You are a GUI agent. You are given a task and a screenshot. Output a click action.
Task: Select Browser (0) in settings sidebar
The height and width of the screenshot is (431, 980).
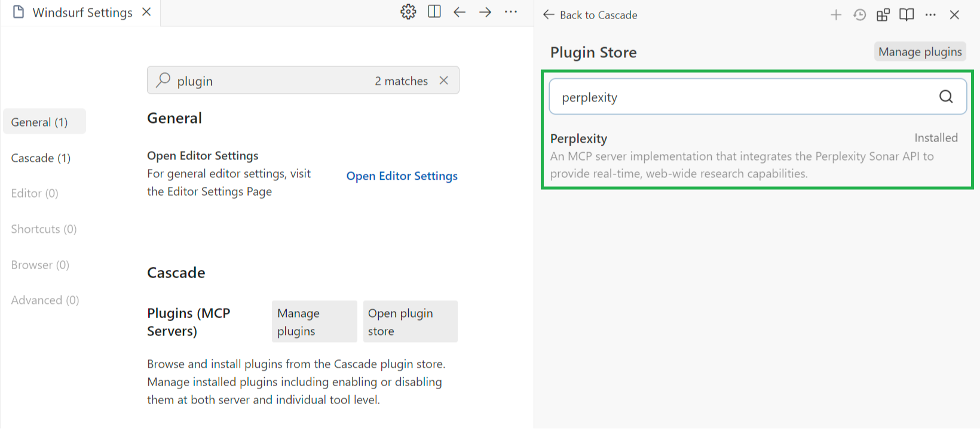(x=40, y=265)
